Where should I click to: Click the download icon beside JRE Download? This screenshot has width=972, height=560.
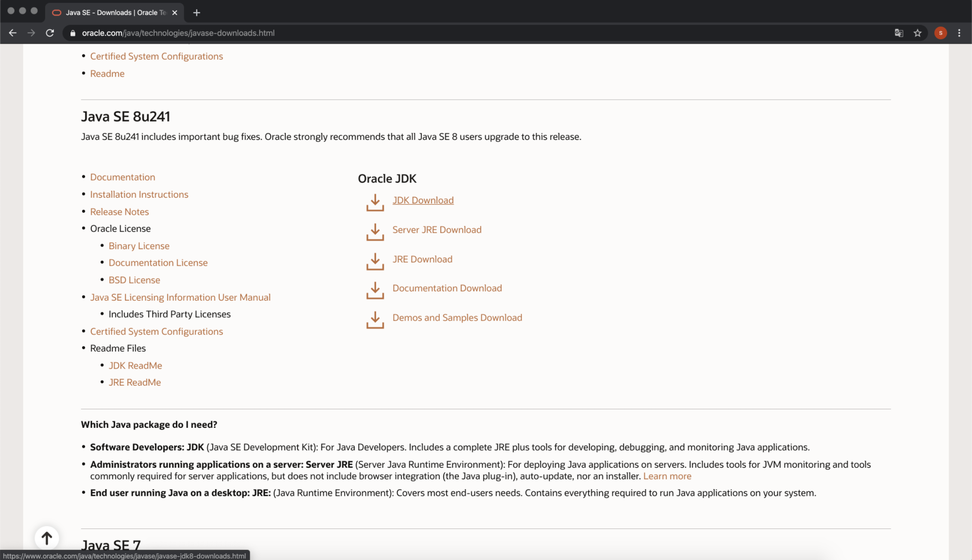(375, 261)
